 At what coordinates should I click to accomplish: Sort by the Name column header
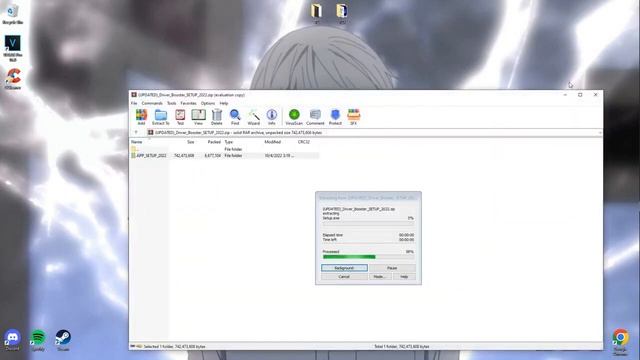[x=136, y=142]
